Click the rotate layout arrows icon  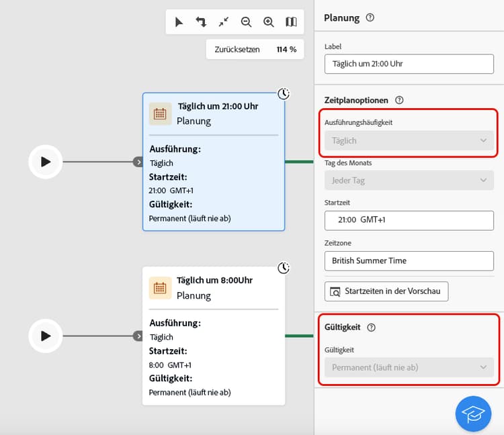tap(201, 22)
